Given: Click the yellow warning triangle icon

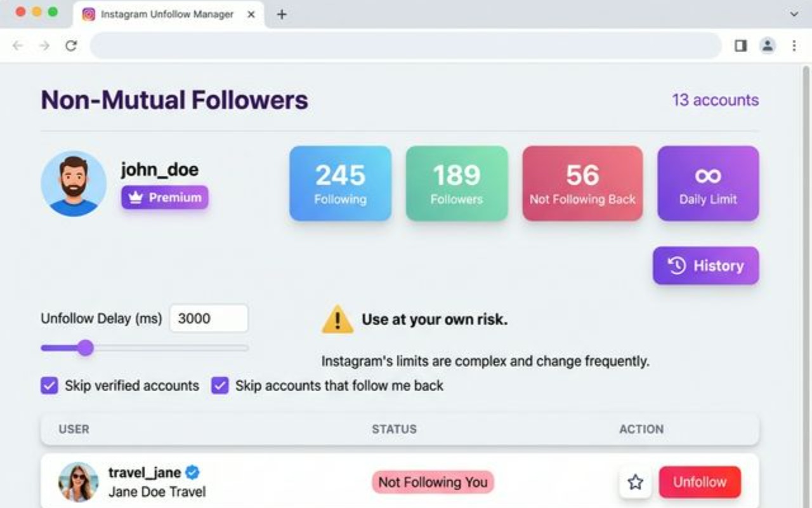Looking at the screenshot, I should (x=338, y=320).
